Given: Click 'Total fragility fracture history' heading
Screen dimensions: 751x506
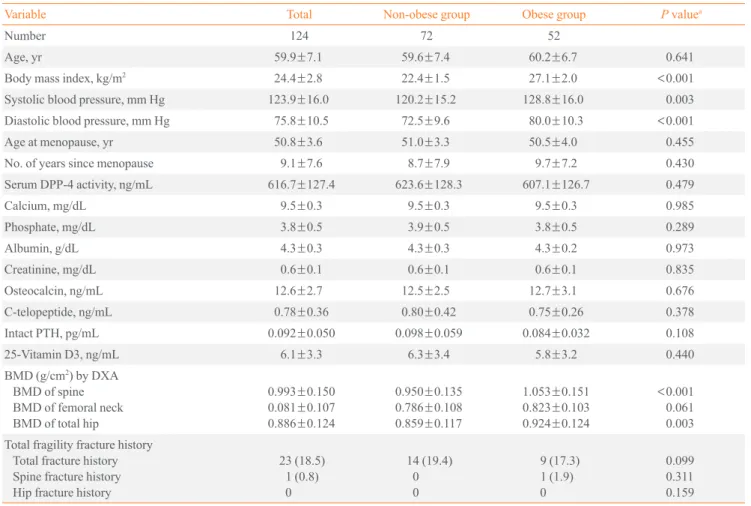Looking at the screenshot, I should coord(78,445).
